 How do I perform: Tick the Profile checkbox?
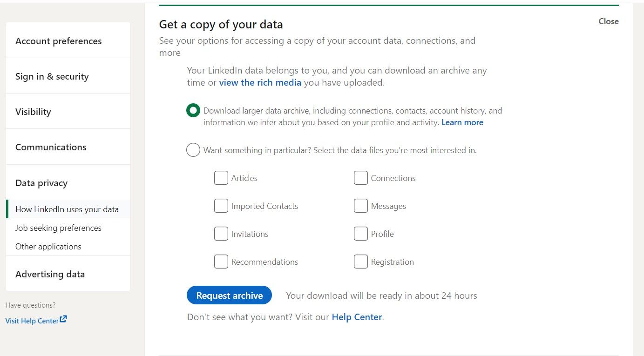pyautogui.click(x=361, y=234)
